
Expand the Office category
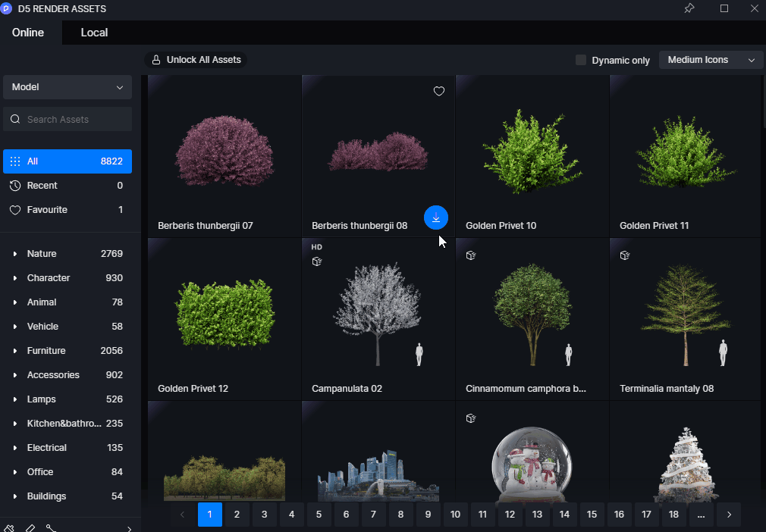15,472
